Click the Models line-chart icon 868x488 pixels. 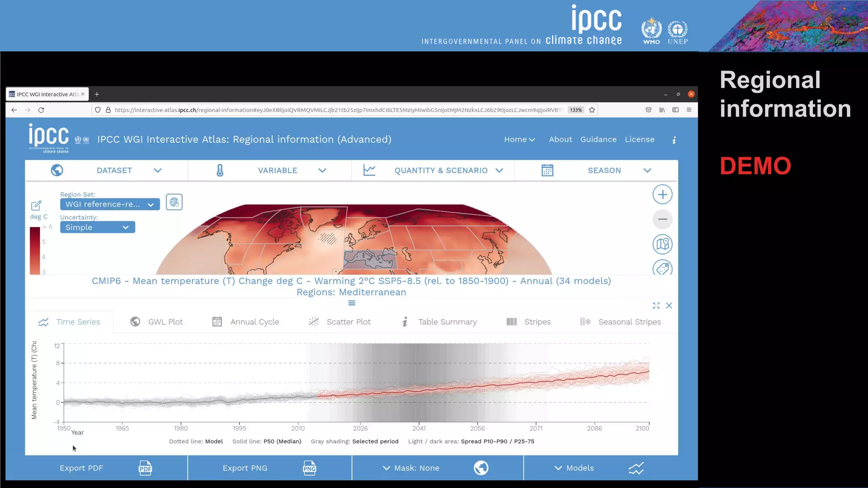point(636,468)
